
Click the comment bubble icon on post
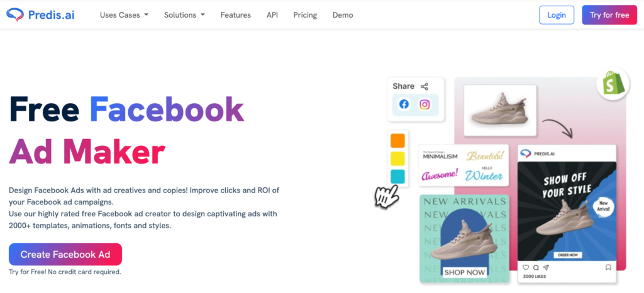535,267
